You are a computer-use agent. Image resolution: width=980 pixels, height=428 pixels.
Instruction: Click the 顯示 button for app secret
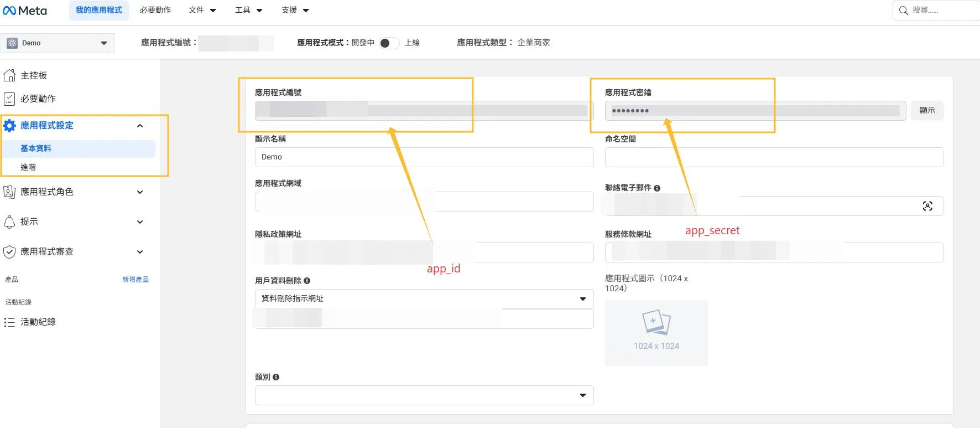click(927, 111)
